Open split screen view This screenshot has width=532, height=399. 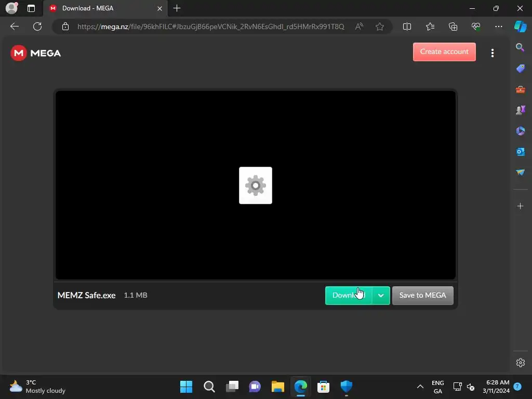407,26
